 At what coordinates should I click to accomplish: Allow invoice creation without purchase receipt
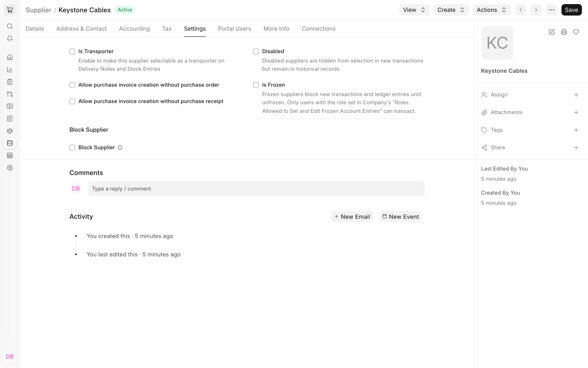coord(72,101)
